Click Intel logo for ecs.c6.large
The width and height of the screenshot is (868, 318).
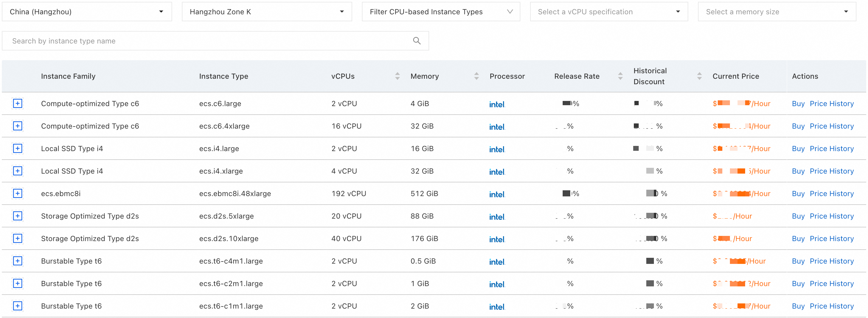point(497,104)
